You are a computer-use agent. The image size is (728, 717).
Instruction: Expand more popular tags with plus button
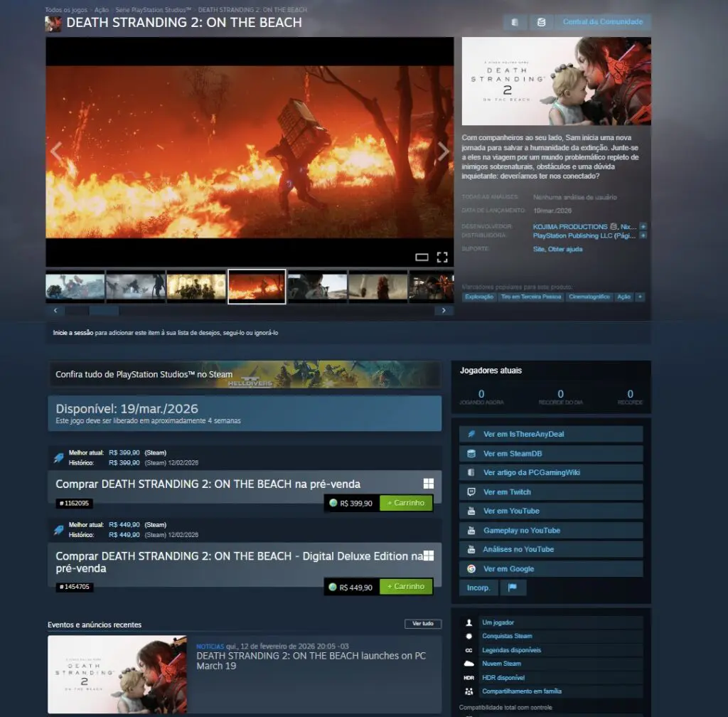(640, 297)
